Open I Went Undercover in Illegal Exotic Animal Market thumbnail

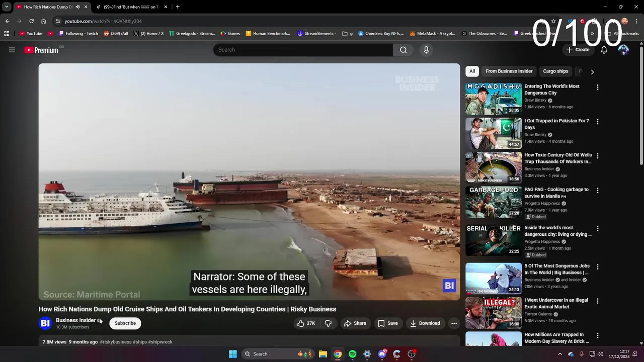tap(494, 313)
